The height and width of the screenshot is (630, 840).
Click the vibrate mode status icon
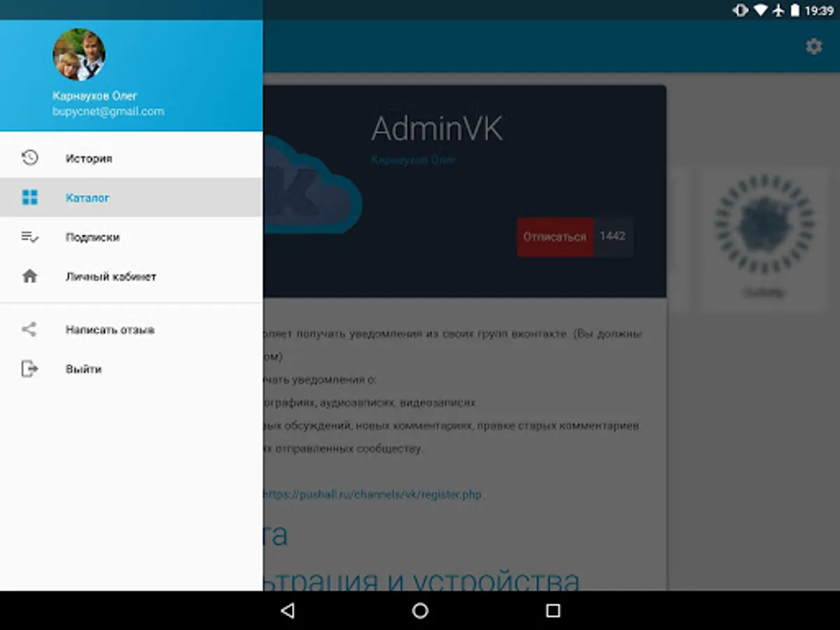click(739, 10)
